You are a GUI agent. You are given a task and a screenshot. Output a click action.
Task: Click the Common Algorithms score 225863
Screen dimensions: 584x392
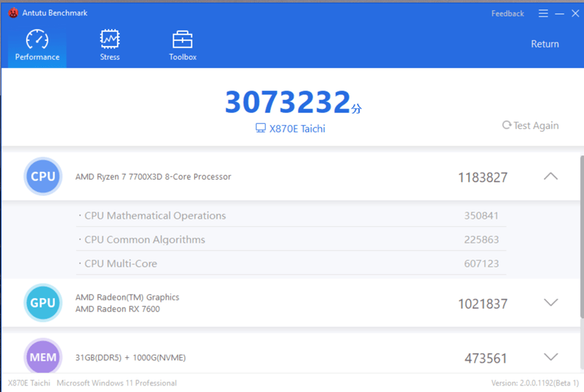click(481, 239)
